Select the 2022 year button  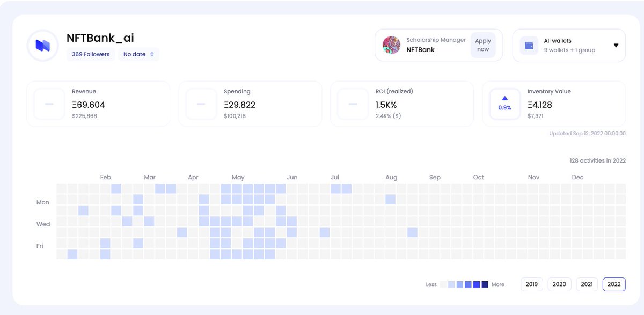click(x=614, y=284)
